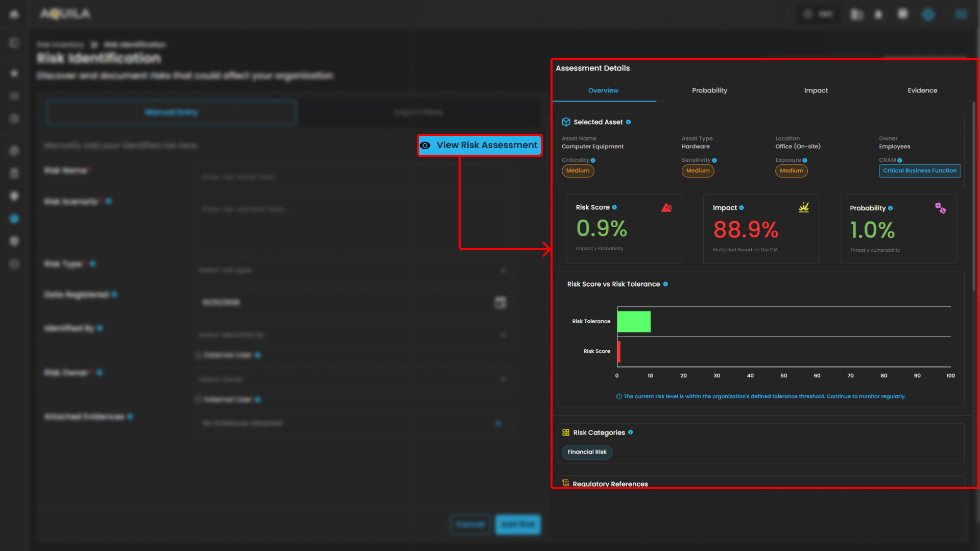980x551 pixels.
Task: Switch to the Probability tab
Action: pyautogui.click(x=709, y=90)
